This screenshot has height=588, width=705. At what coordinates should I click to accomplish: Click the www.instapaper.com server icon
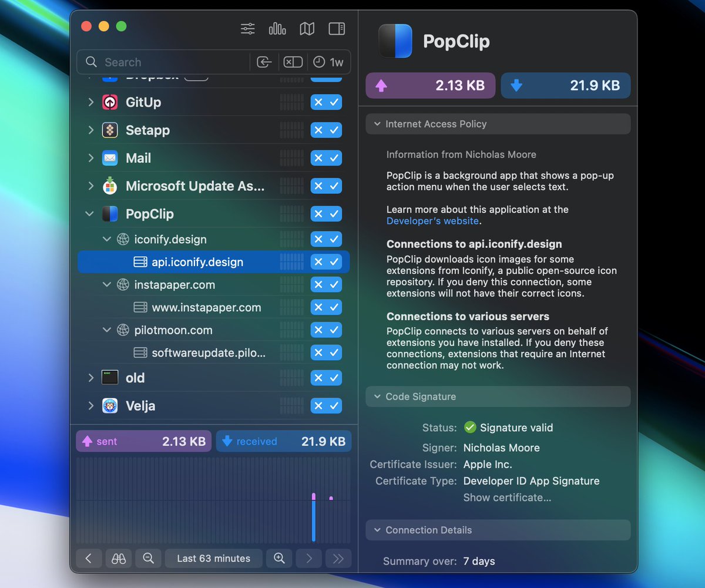[x=140, y=307]
